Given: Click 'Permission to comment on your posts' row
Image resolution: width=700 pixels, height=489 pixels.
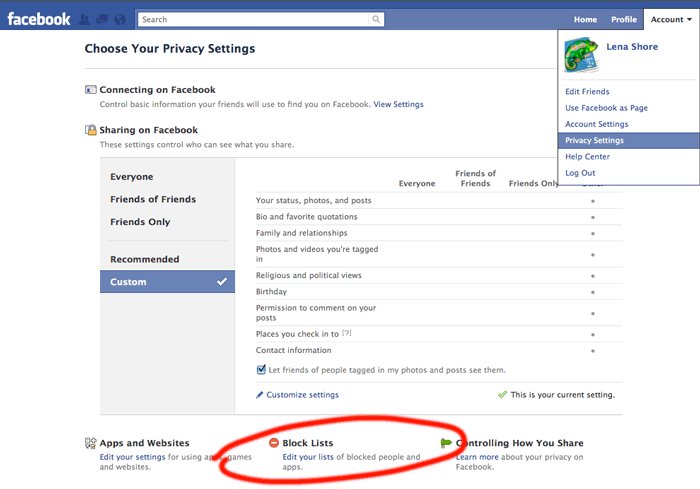Looking at the screenshot, I should tap(439, 313).
